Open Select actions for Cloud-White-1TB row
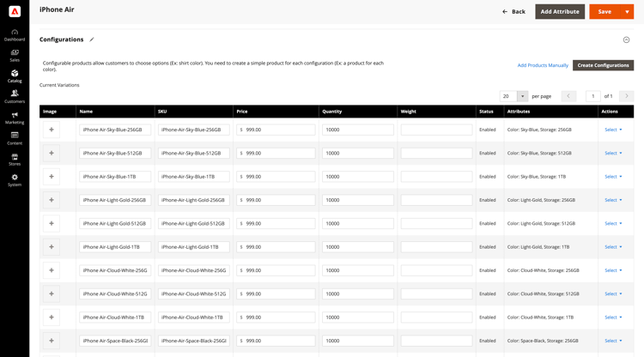Viewport: 644px width, 357px height. 613,318
